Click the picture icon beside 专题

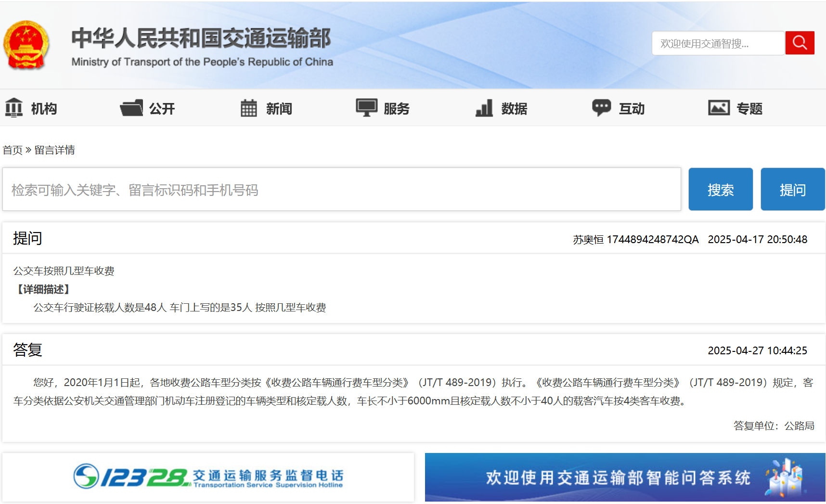[x=719, y=108]
